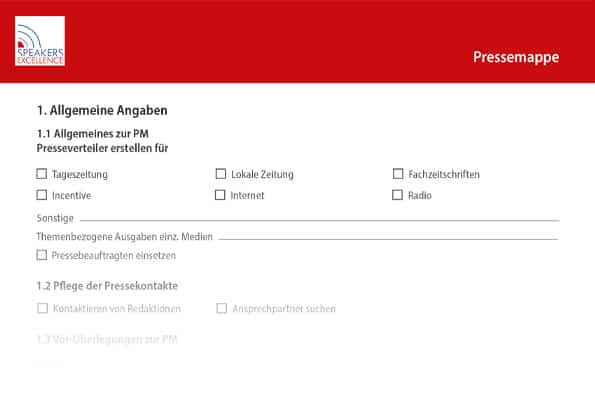Mark the Radio checkbox
Viewport: 595px width, 397px height.
point(397,195)
